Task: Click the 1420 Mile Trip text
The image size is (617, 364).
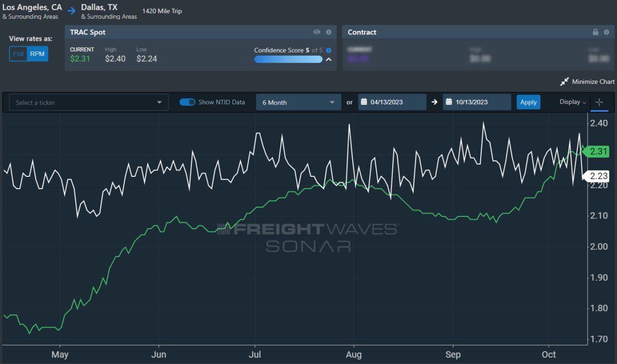Action: coord(162,11)
